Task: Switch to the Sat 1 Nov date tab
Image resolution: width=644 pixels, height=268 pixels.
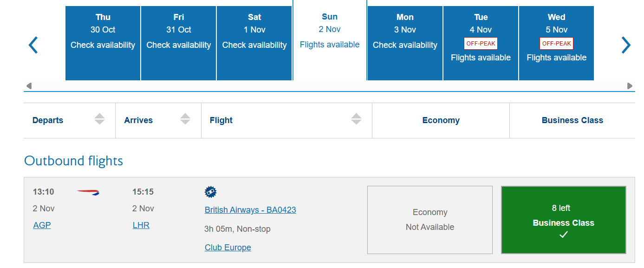Action: coord(254,43)
